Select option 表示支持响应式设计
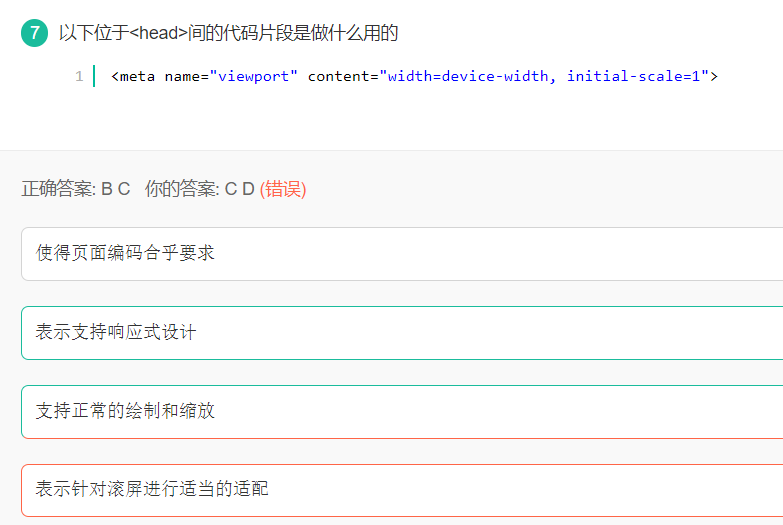The image size is (783, 525). (116, 332)
